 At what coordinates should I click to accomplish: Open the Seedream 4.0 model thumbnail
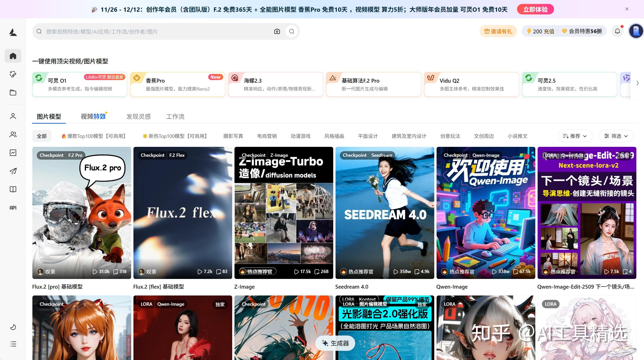tap(385, 213)
